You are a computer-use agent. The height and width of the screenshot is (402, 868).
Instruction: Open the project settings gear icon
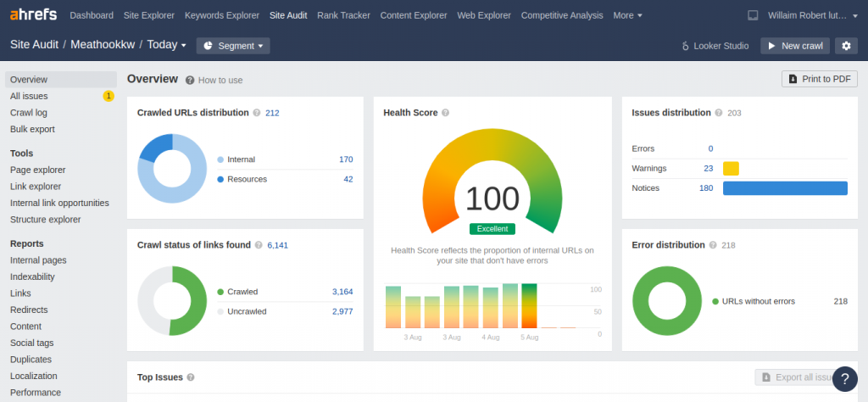(x=846, y=46)
